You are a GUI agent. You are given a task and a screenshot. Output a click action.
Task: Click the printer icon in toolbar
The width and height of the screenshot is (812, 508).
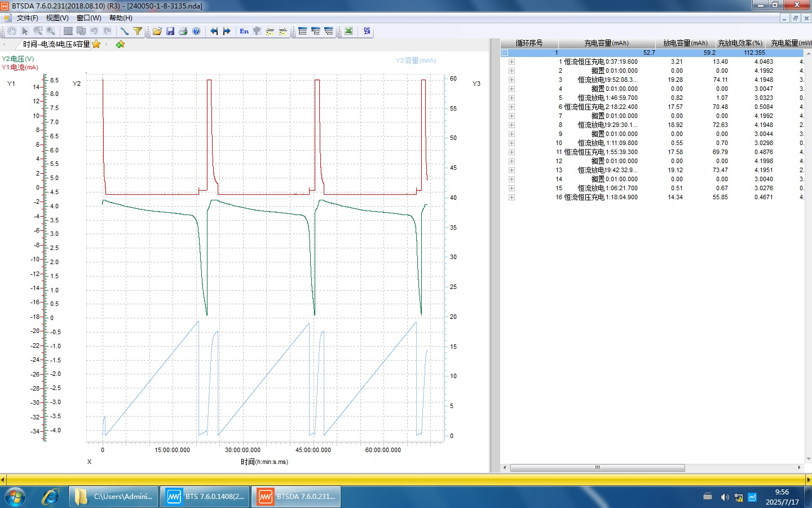pos(183,31)
